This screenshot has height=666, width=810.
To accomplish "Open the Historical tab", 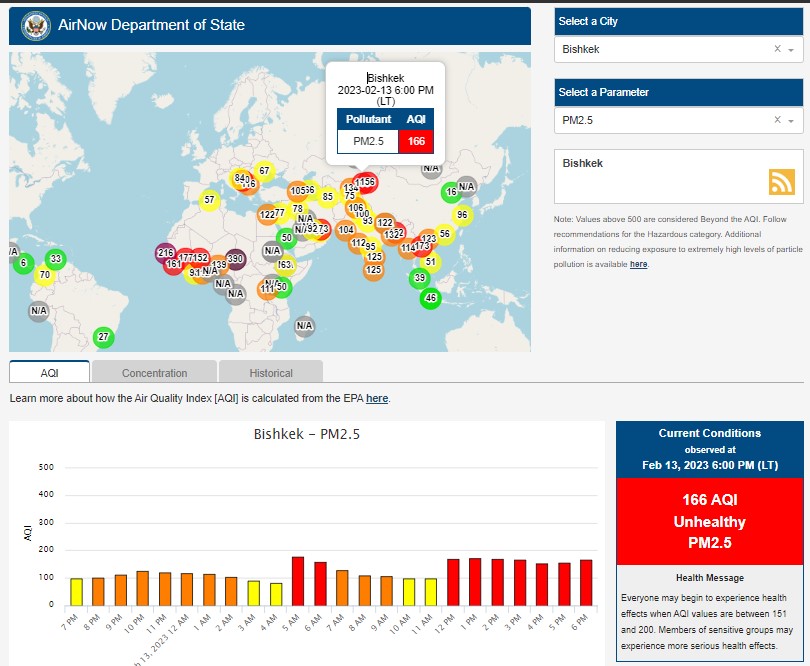I will pos(271,373).
